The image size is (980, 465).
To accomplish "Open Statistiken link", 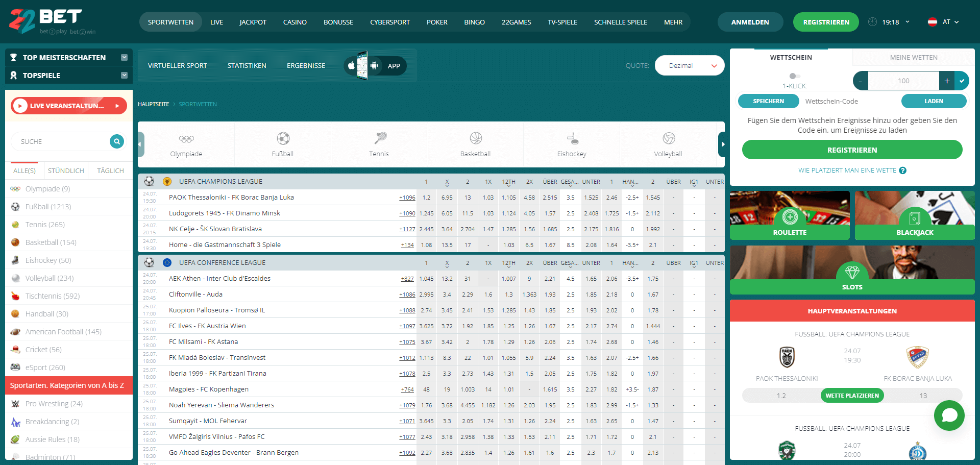I will pyautogui.click(x=247, y=65).
